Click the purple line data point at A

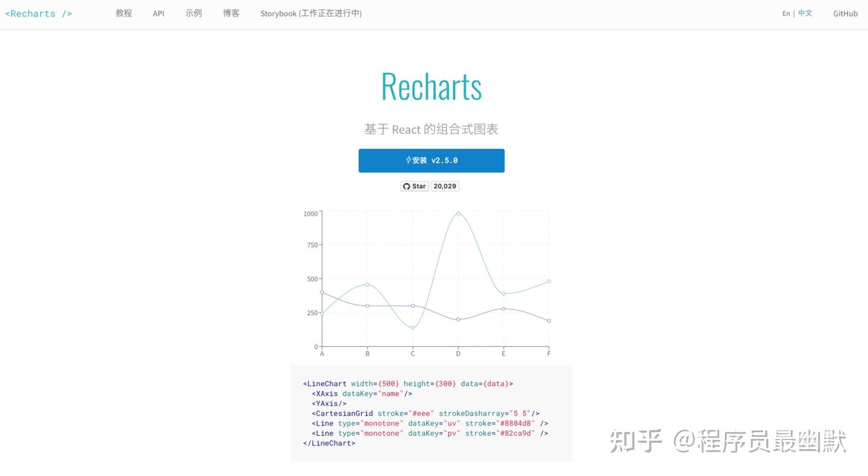(x=322, y=292)
